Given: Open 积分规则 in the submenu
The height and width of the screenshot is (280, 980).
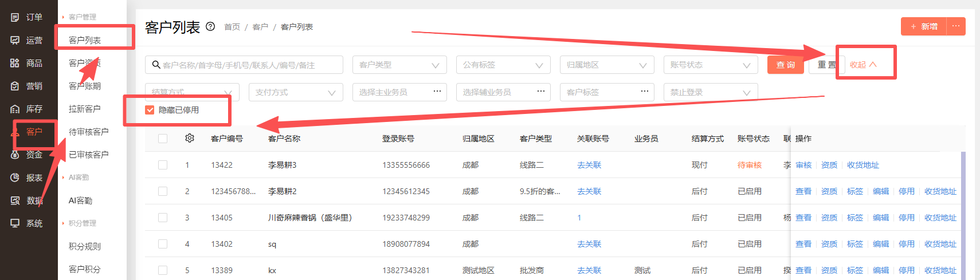Looking at the screenshot, I should click(85, 246).
